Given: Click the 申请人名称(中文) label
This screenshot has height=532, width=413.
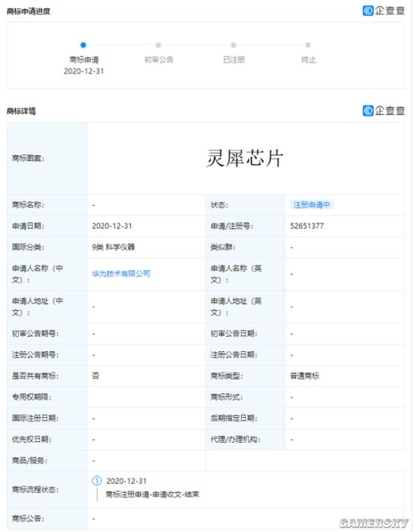Looking at the screenshot, I should 38,274.
